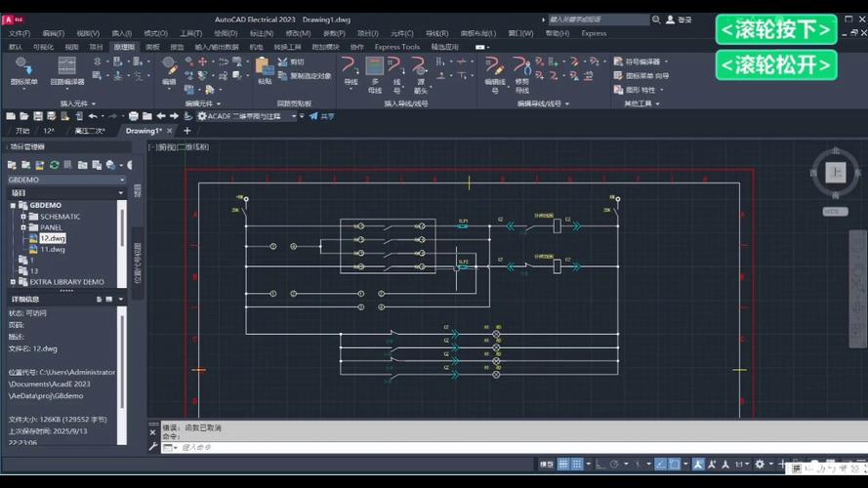Click the ViewCube 上 top face
This screenshot has width=868, height=488.
tap(836, 172)
